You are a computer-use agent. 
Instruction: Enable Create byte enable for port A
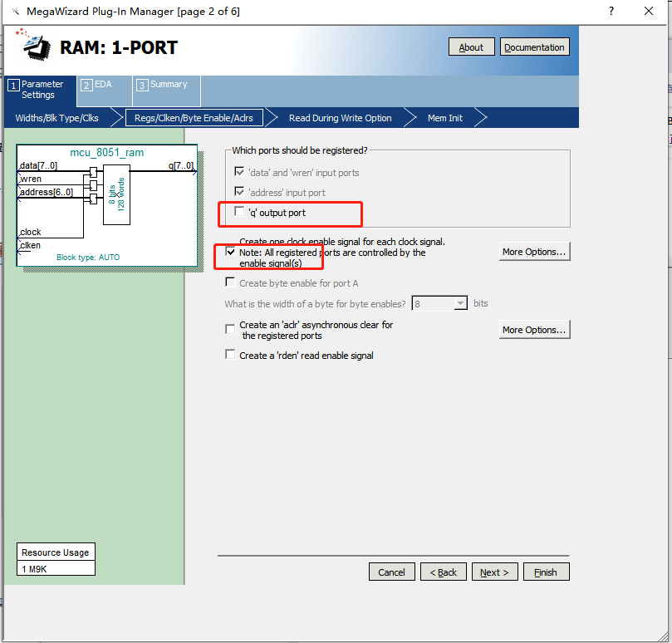230,282
